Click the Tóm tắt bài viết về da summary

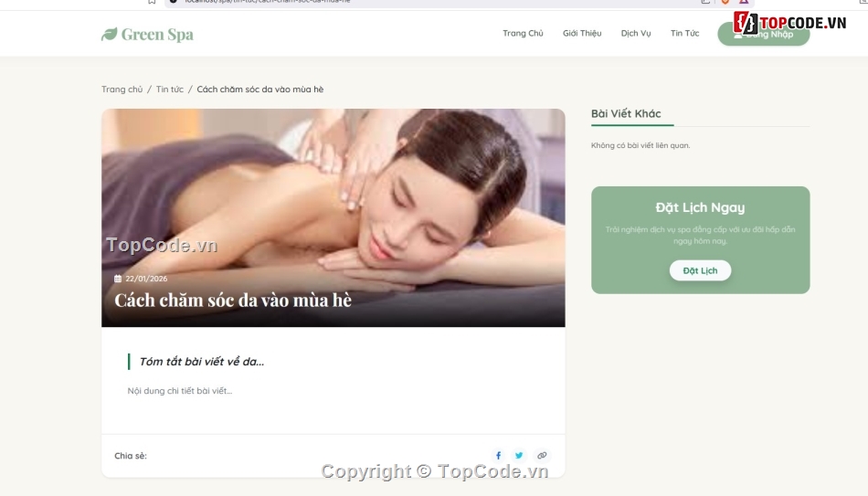tap(202, 362)
